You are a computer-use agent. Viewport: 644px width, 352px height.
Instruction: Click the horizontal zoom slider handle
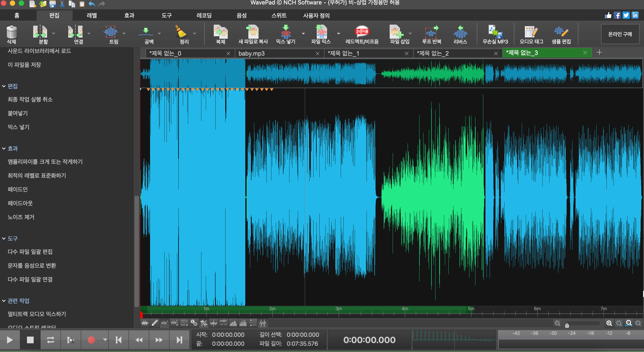tap(567, 325)
